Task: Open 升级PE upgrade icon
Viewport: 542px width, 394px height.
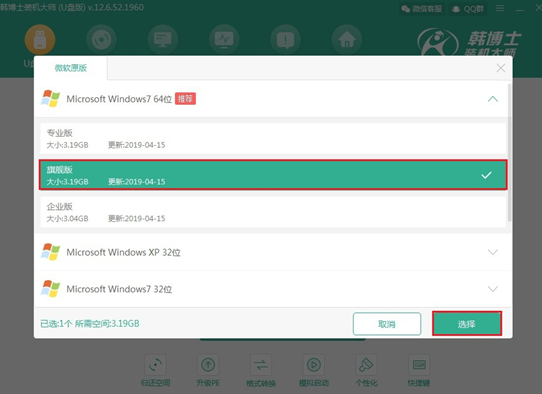Action: tap(208, 365)
